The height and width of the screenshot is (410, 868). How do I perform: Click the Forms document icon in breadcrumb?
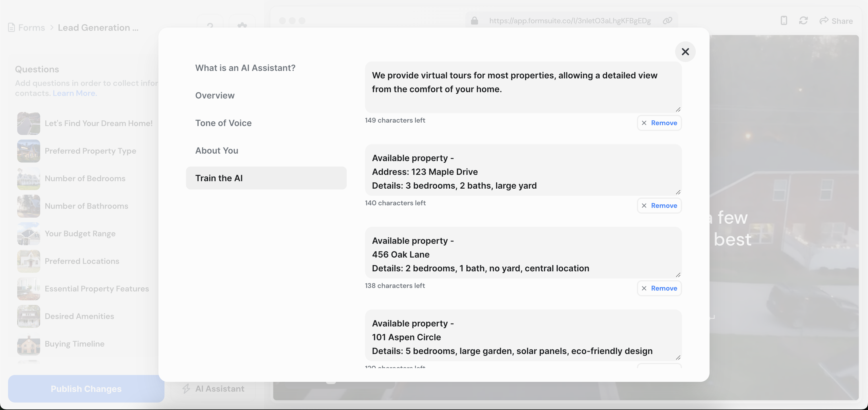point(11,28)
